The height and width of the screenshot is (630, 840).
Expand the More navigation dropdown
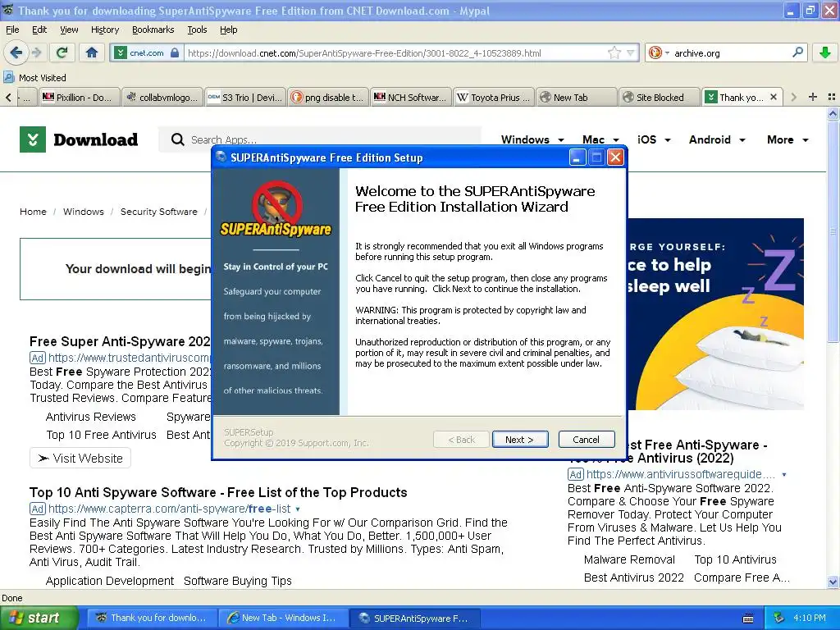806,139
